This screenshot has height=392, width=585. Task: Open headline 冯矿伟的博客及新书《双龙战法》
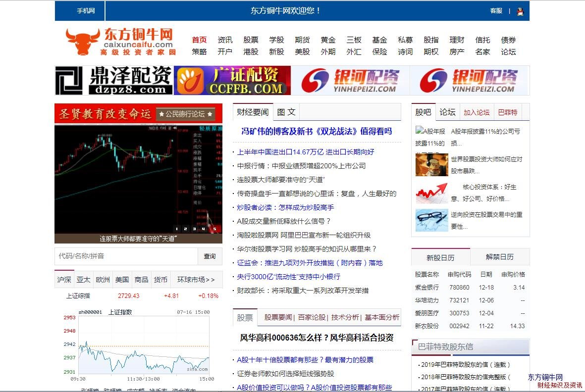click(x=317, y=131)
